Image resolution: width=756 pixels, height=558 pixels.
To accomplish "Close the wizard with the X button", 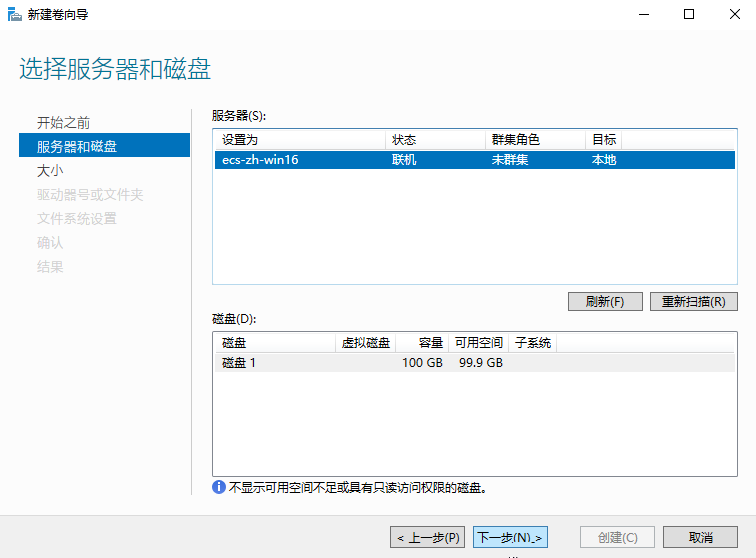I will [x=733, y=14].
